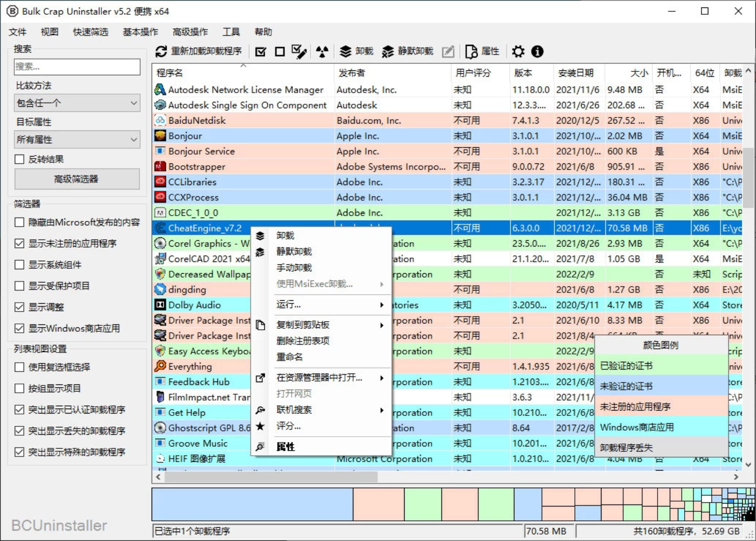This screenshot has width=756, height=541.
Task: Enable 隐藏由Microsoft发布的内容 checkbox
Action: (x=19, y=222)
